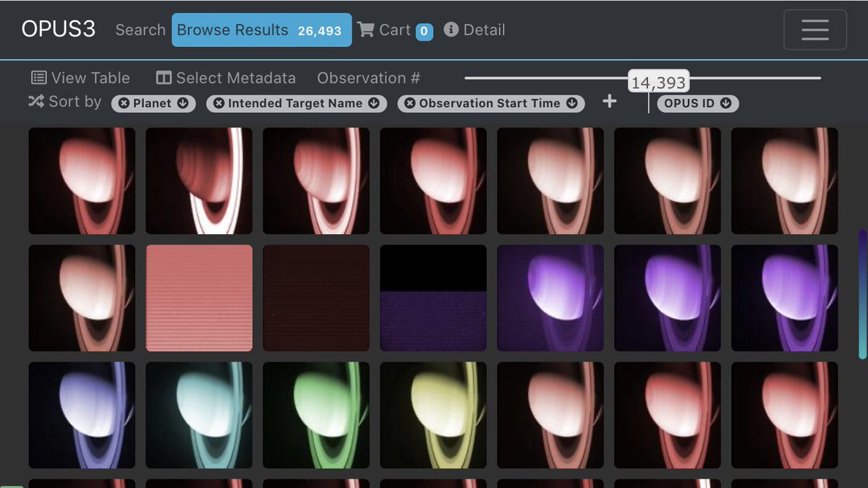Open the cyan Saturn thumbnail
Image resolution: width=868 pixels, height=488 pixels.
(200, 415)
